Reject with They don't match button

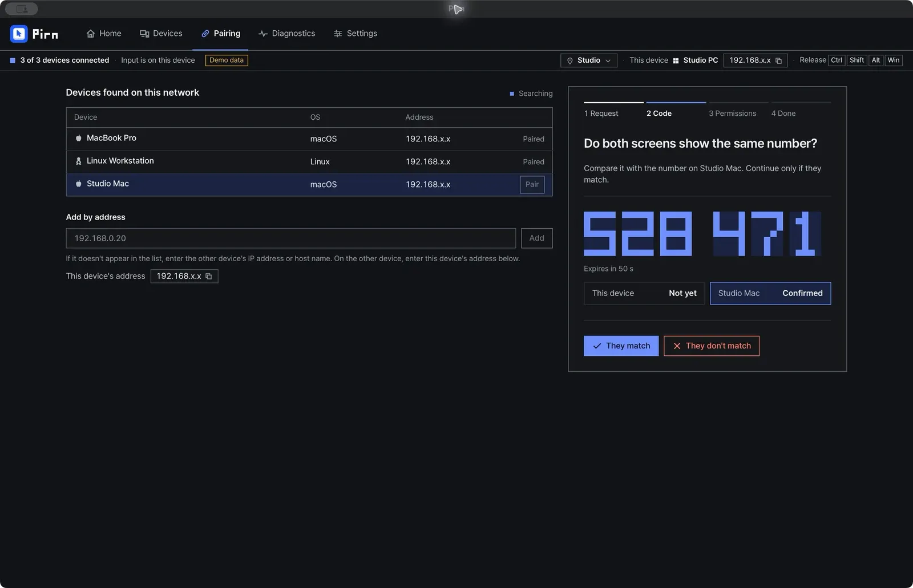(712, 346)
